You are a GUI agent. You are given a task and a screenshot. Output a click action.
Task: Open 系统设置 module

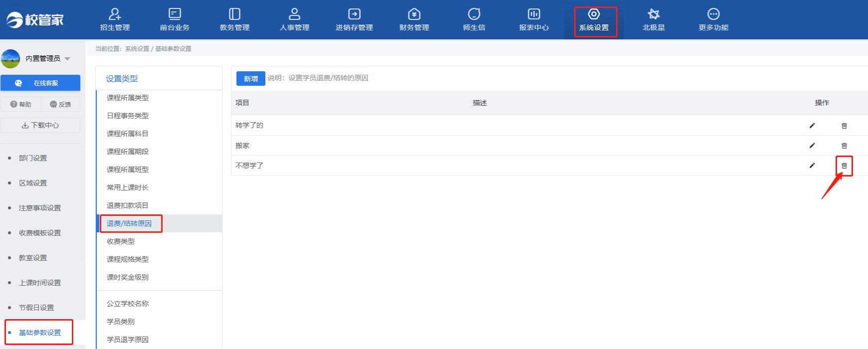[594, 20]
